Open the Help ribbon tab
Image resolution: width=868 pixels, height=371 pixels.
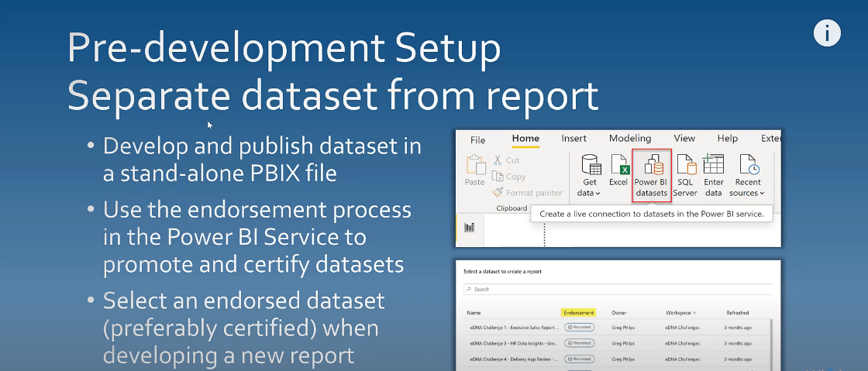[x=728, y=139]
